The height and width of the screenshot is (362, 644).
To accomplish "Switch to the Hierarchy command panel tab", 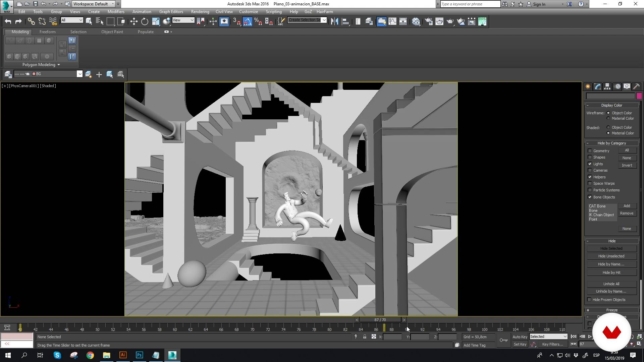I will tap(607, 86).
